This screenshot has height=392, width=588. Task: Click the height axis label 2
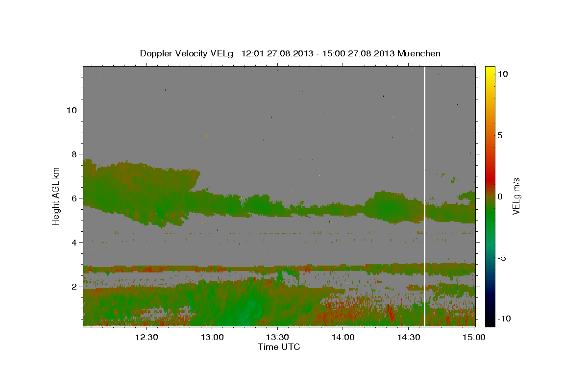pyautogui.click(x=74, y=286)
